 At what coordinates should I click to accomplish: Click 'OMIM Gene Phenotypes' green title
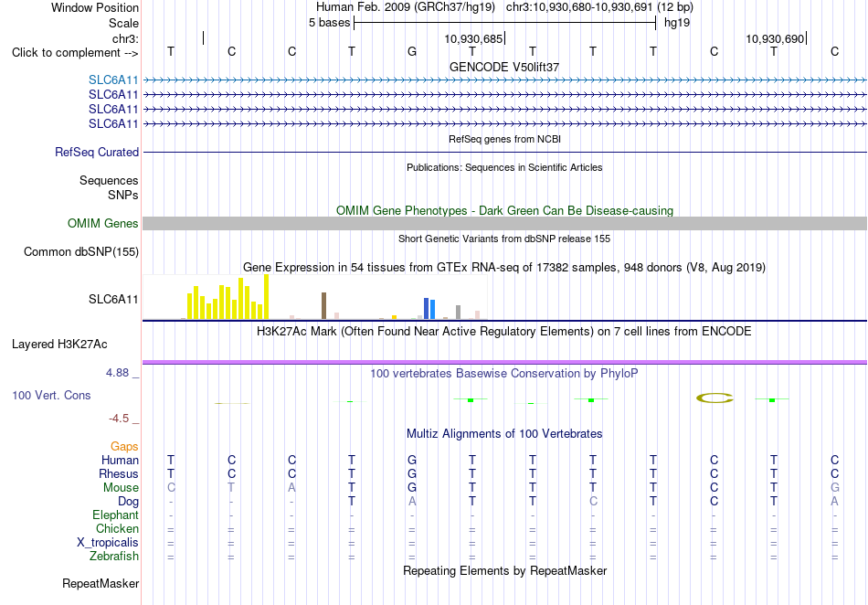(x=504, y=211)
